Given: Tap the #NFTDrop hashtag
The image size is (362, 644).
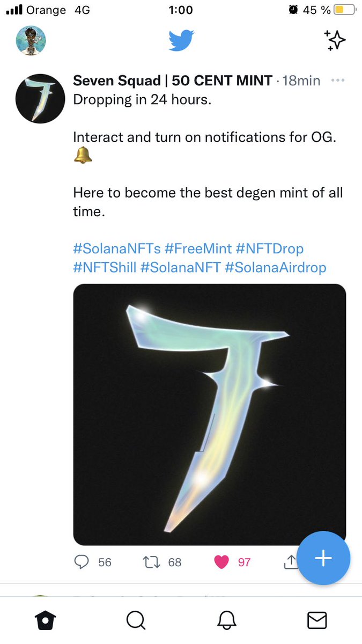Looking at the screenshot, I should [x=270, y=249].
